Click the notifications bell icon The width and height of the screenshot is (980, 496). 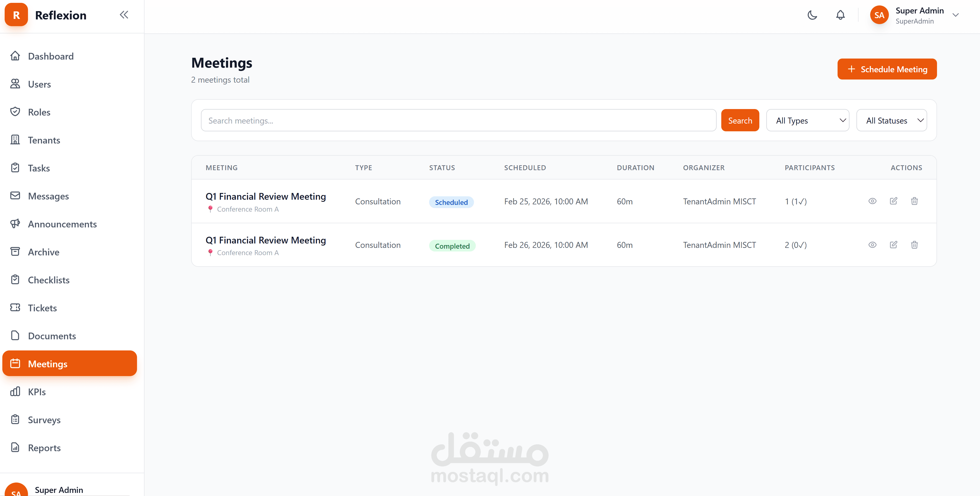click(x=840, y=15)
